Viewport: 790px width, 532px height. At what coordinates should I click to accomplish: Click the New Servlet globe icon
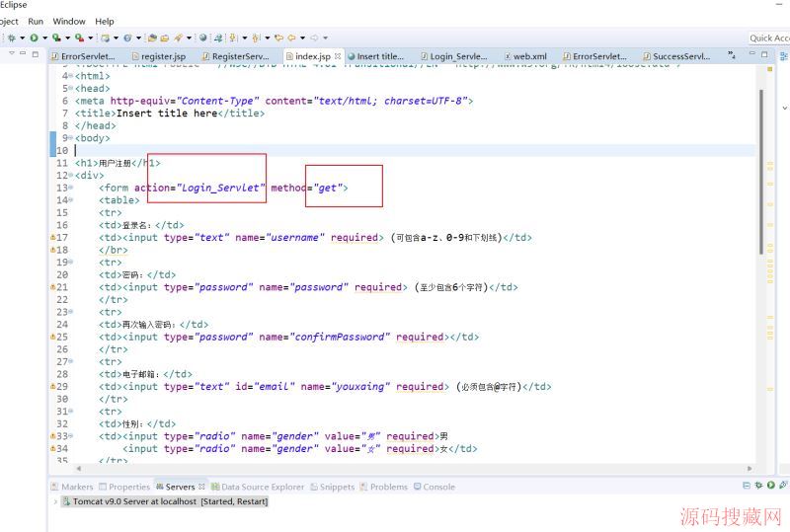(128, 38)
